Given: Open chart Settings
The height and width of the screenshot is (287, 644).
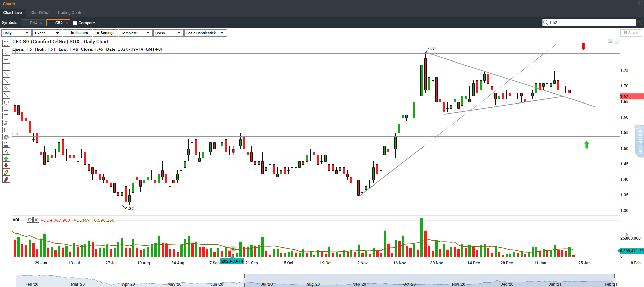Looking at the screenshot, I should 105,33.
